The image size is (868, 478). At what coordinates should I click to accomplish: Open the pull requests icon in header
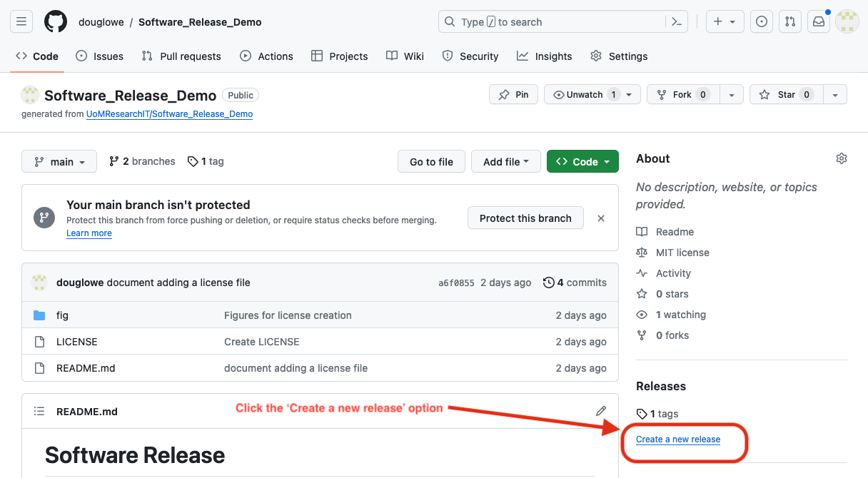[790, 22]
